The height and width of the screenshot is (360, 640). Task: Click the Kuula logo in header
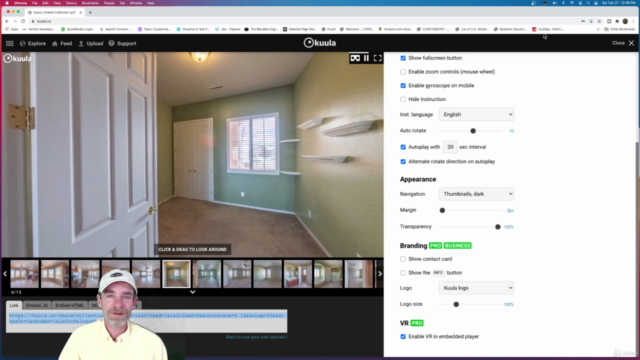pos(320,43)
